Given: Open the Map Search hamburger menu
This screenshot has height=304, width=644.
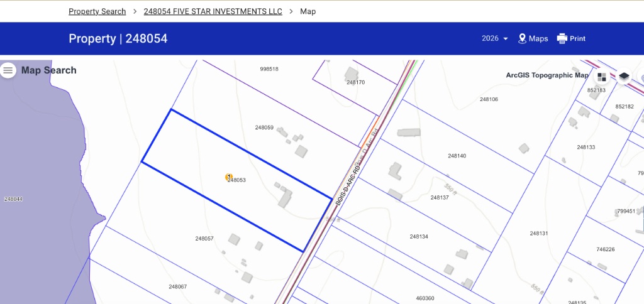Looking at the screenshot, I should coord(8,70).
